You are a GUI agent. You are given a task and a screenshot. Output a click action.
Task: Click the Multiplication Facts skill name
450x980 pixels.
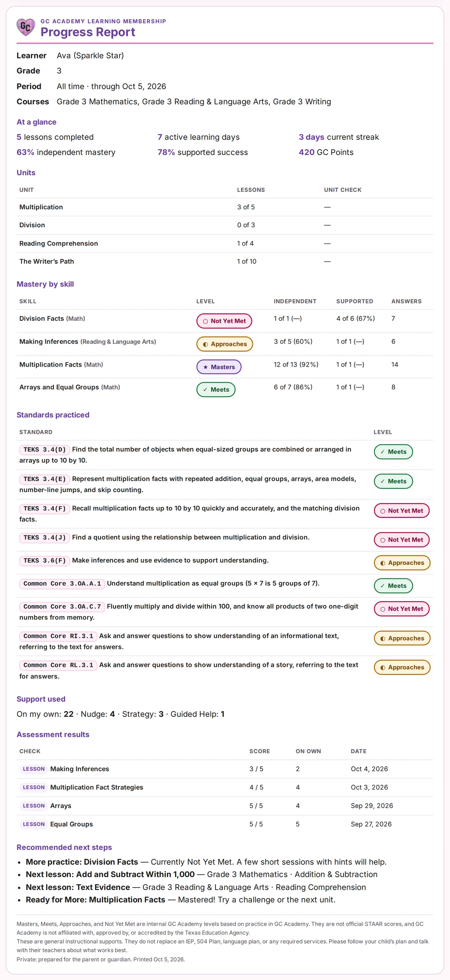pyautogui.click(x=50, y=364)
